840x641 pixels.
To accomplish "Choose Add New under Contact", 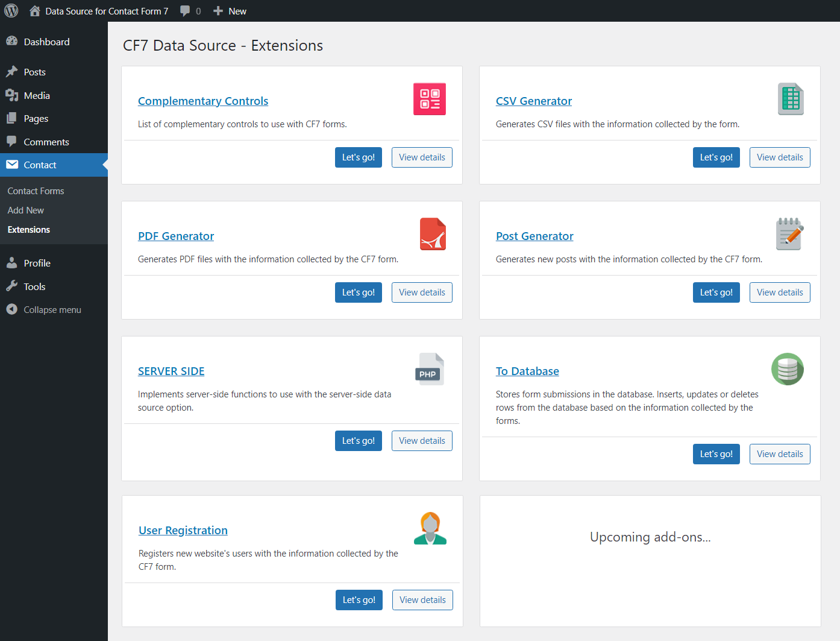I will pyautogui.click(x=26, y=210).
